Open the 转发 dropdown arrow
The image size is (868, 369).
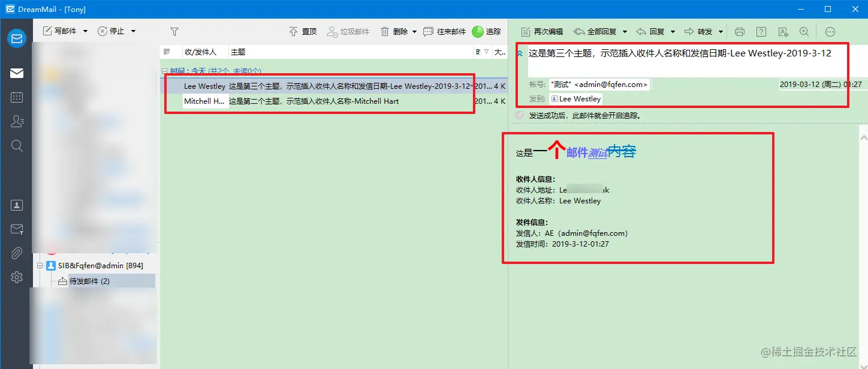click(x=721, y=31)
